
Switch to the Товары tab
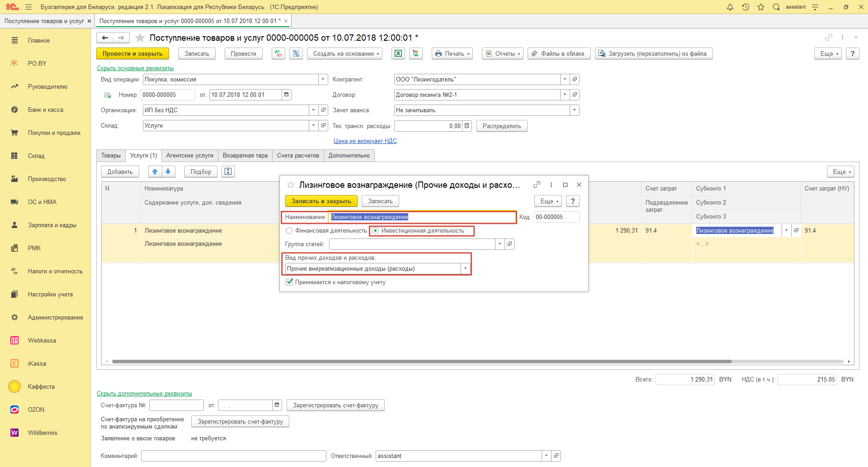[111, 156]
